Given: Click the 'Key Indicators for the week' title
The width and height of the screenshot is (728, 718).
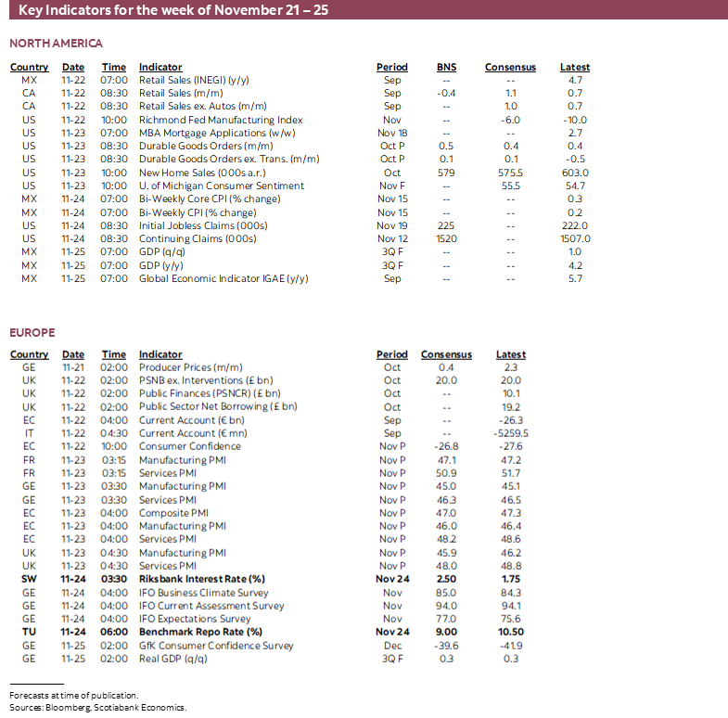Looking at the screenshot, I should click(173, 10).
